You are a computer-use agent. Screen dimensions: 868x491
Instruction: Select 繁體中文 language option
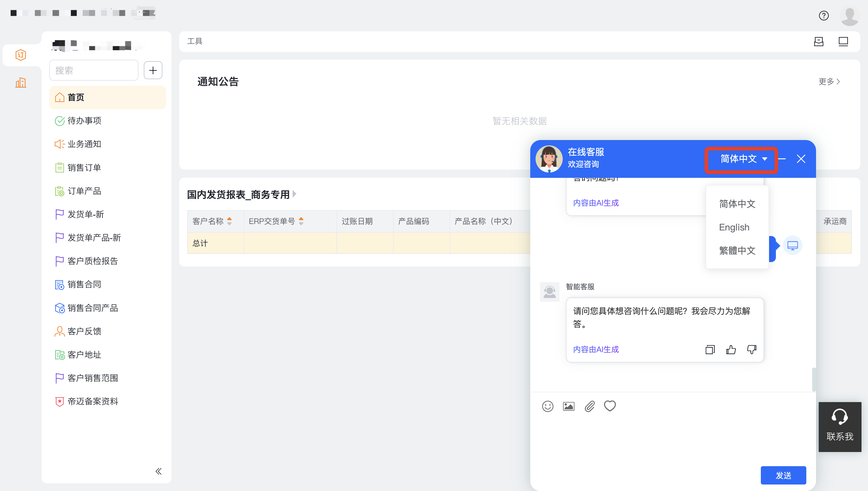pyautogui.click(x=737, y=250)
